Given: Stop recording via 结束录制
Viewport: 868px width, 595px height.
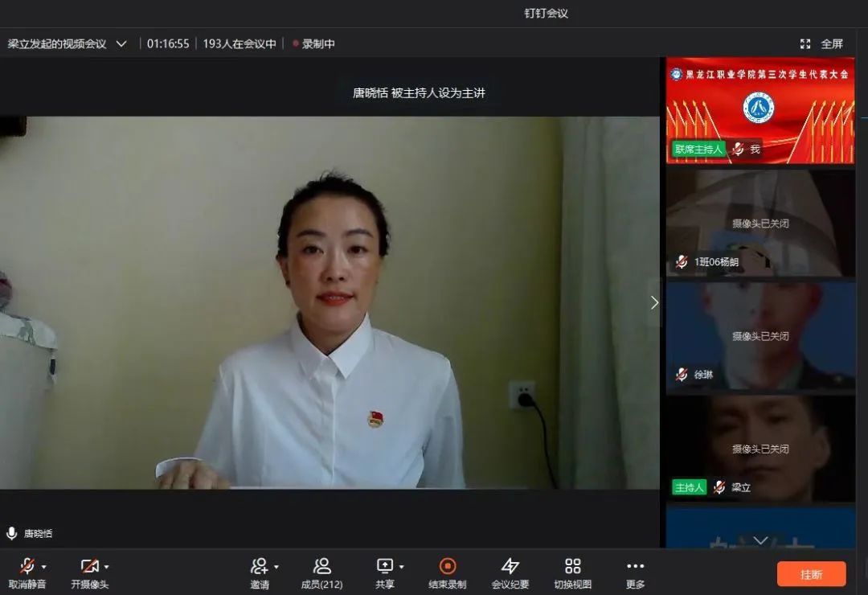Looking at the screenshot, I should [x=448, y=566].
